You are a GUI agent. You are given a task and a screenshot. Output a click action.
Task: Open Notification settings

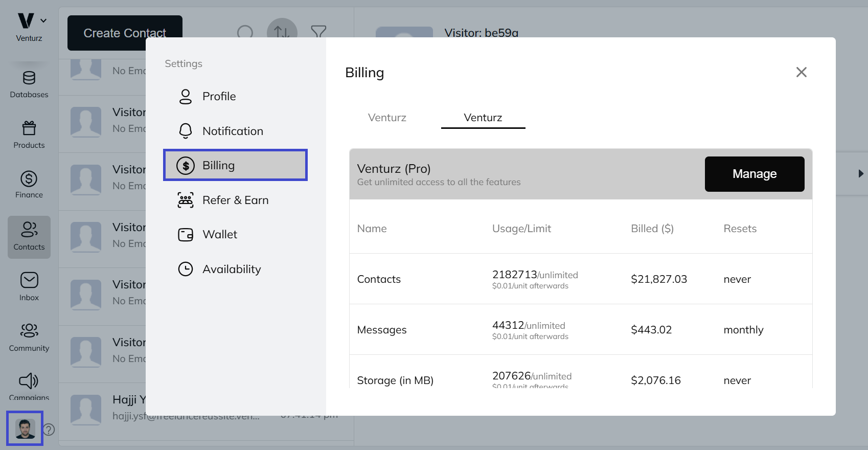point(232,131)
